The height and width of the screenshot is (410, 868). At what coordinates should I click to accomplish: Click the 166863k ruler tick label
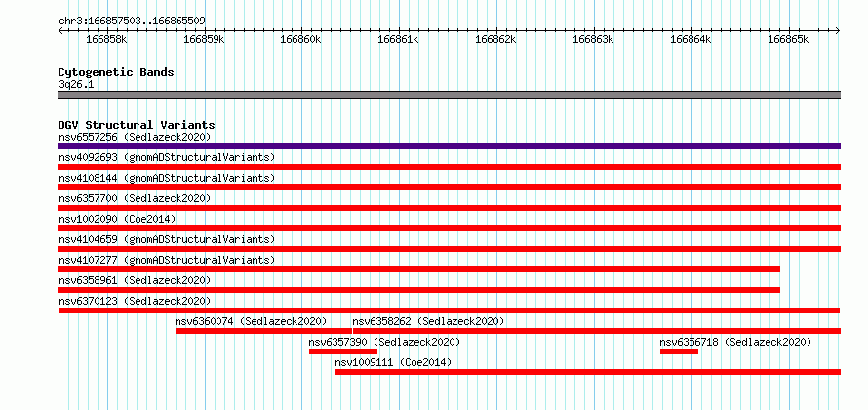point(593,39)
